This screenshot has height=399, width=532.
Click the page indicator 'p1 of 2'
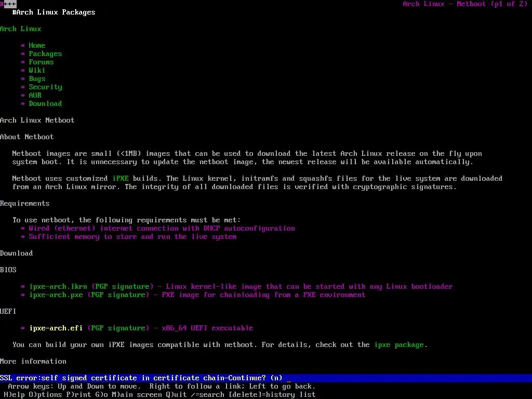pos(509,4)
